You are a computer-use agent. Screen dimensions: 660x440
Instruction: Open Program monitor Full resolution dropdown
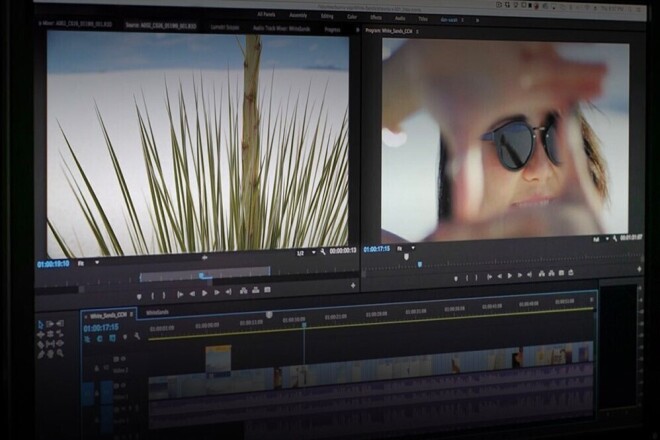pos(601,239)
